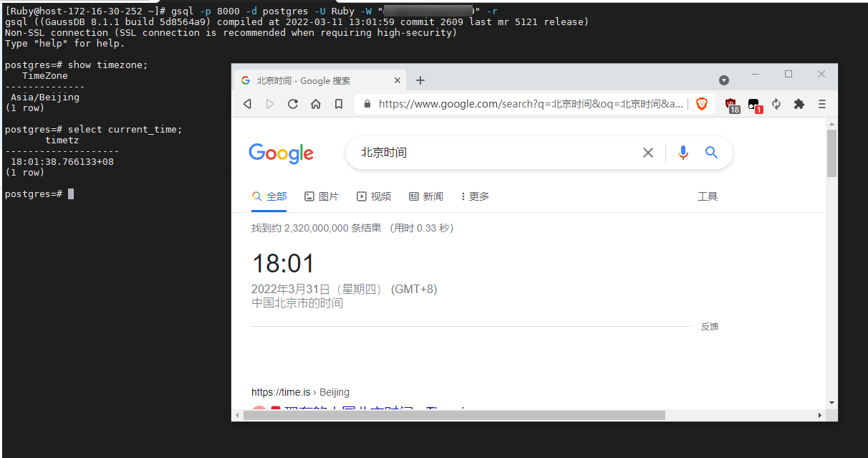Switch to the 视频 videos tab
868x458 pixels.
pyautogui.click(x=374, y=196)
